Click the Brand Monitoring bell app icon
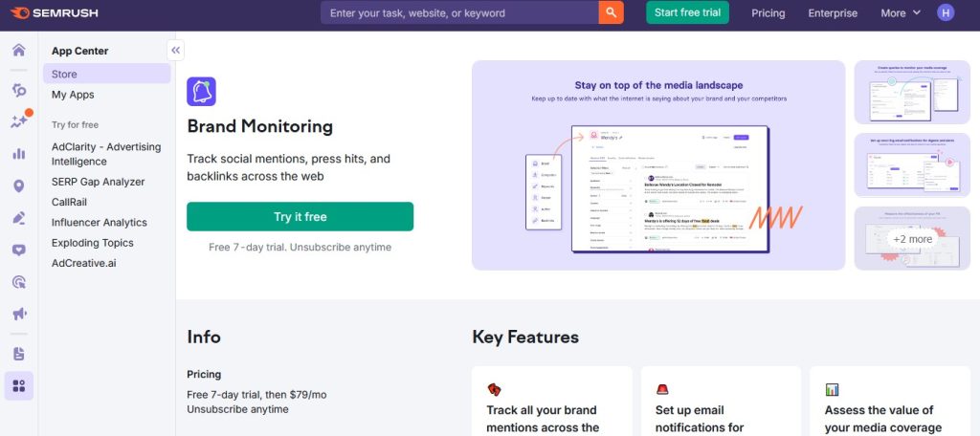Screen dimensions: 980x436 pos(201,92)
